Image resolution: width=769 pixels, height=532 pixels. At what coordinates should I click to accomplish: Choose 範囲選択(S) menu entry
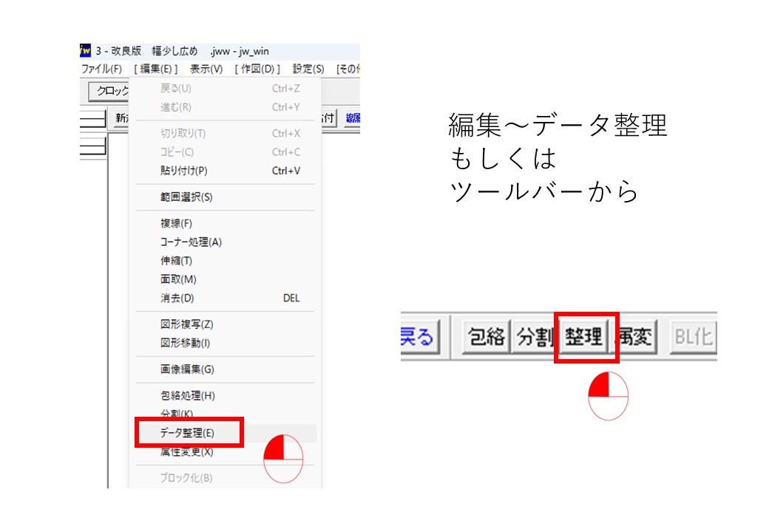click(186, 197)
